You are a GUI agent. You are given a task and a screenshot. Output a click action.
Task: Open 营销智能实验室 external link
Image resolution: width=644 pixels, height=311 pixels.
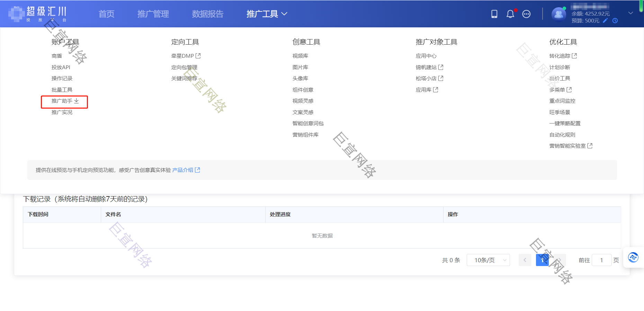click(x=571, y=146)
